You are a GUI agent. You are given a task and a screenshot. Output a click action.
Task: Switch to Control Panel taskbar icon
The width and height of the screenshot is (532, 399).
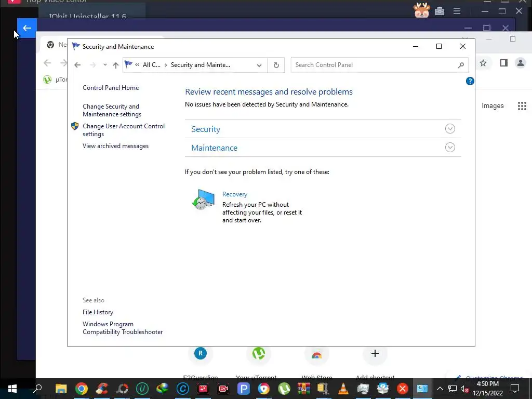422,389
